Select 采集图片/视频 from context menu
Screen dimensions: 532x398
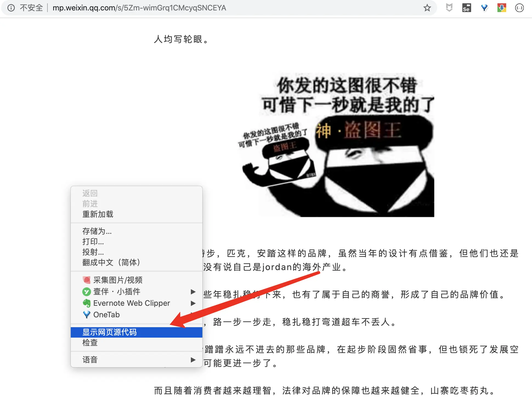tap(118, 280)
